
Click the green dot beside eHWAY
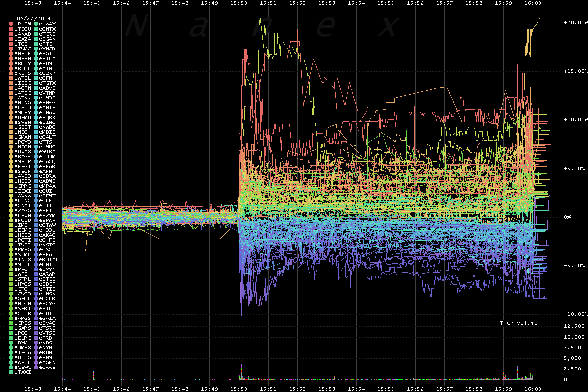[x=36, y=24]
